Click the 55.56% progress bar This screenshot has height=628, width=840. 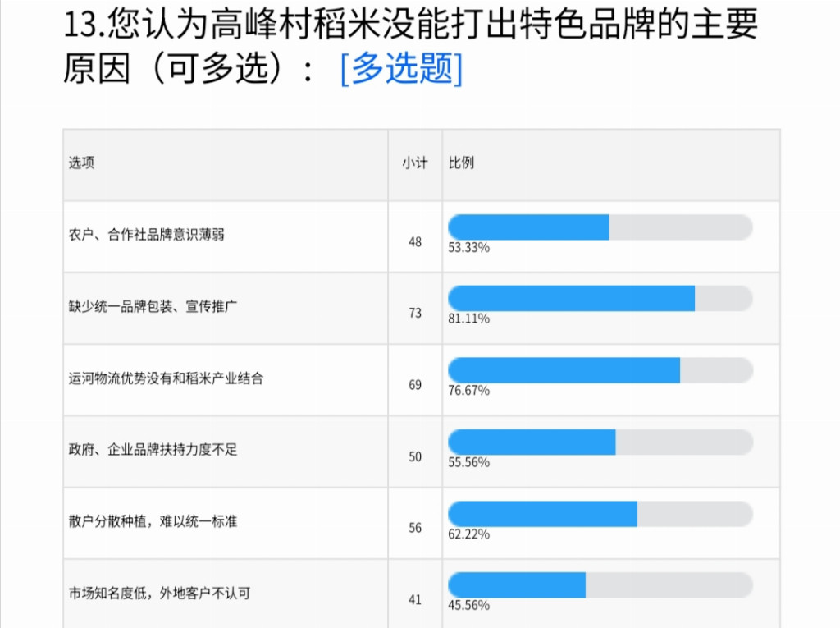coord(600,442)
